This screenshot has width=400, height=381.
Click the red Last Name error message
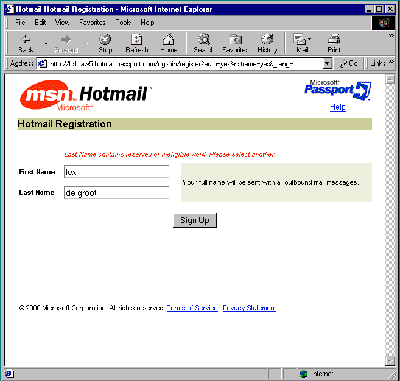(x=170, y=155)
